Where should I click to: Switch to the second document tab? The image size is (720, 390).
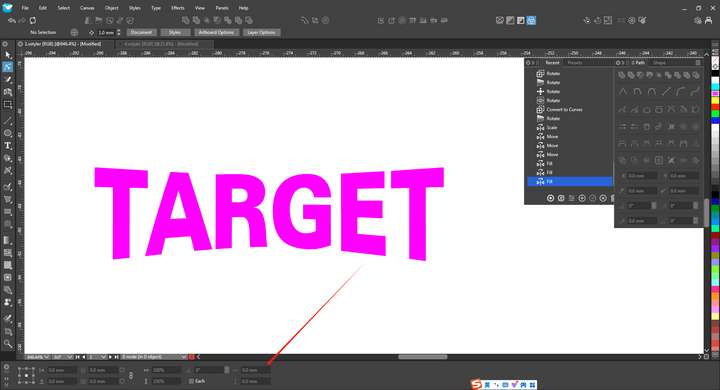point(163,44)
